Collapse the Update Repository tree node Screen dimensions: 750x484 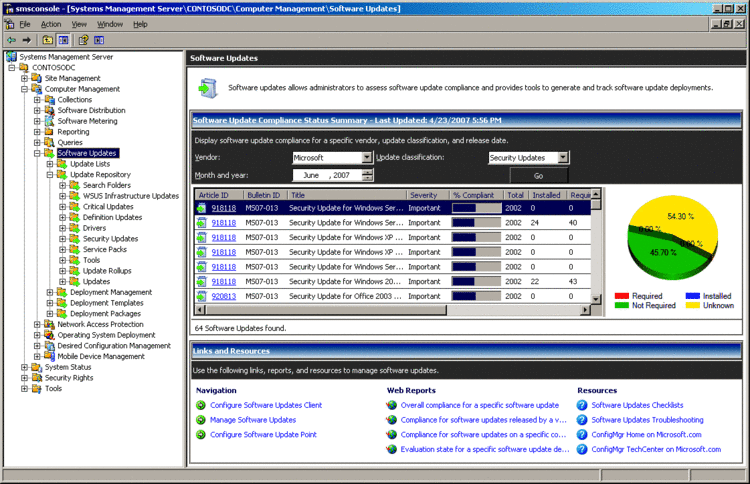click(50, 174)
